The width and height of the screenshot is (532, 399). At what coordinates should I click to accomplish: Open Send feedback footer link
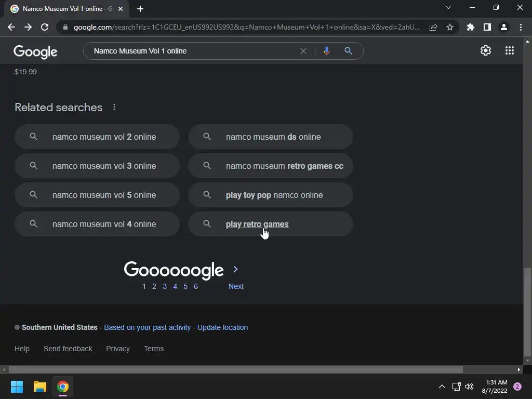click(68, 349)
